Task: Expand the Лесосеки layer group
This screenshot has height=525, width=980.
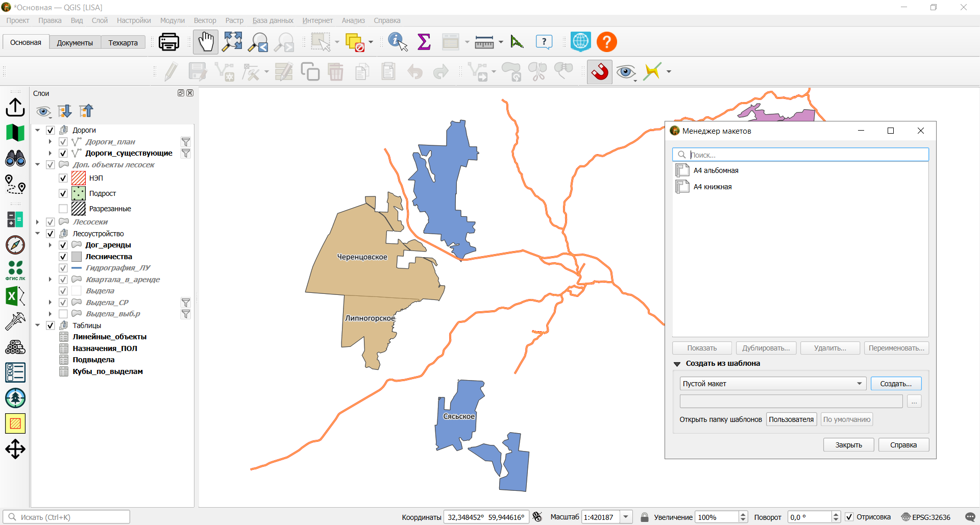Action: 38,222
